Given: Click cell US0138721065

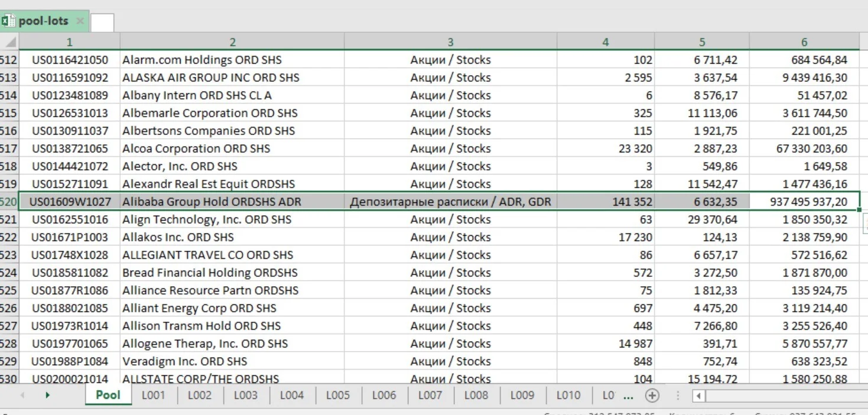Looking at the screenshot, I should [70, 148].
